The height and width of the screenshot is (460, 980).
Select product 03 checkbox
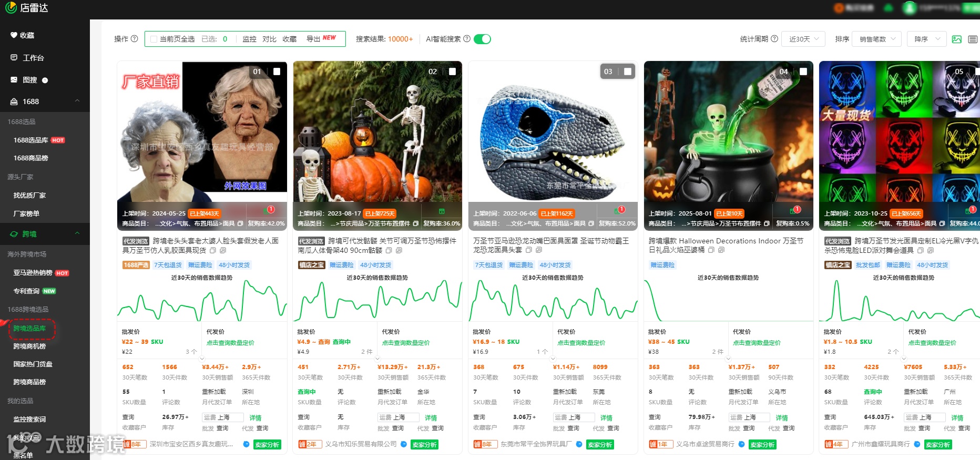pos(628,71)
